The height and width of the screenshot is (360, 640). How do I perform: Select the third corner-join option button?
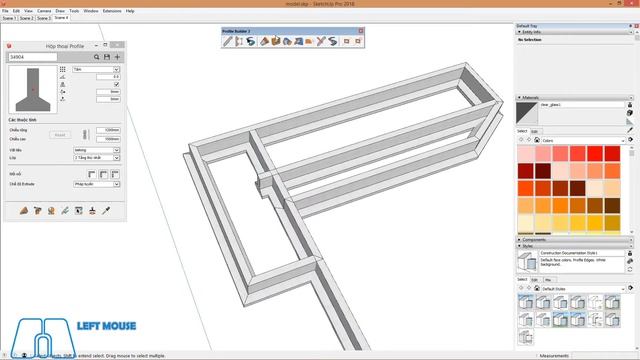point(115,175)
